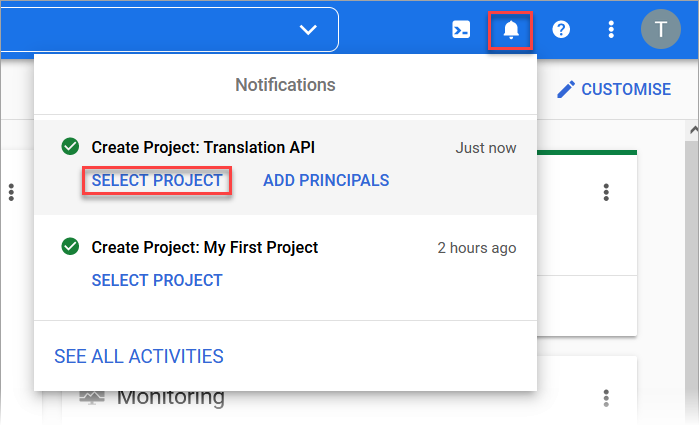Click the Customise pencil icon
Viewport: 699px width, 426px height.
pos(566,90)
